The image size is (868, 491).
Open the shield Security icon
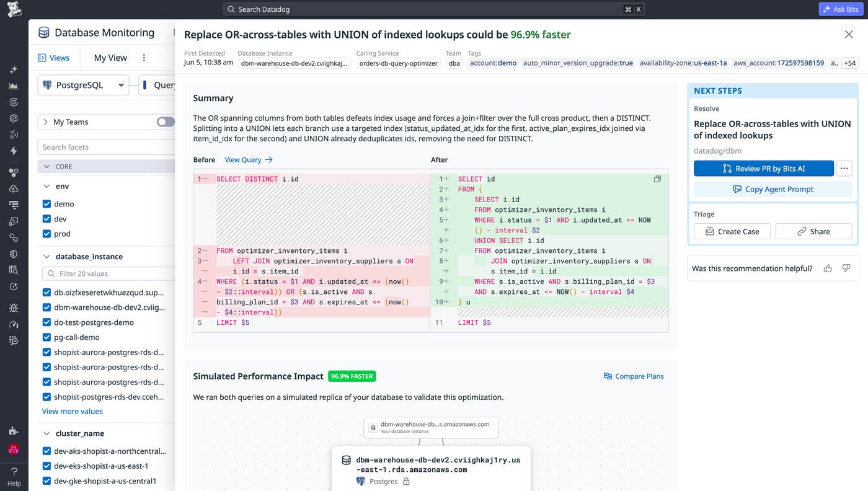coord(14,254)
